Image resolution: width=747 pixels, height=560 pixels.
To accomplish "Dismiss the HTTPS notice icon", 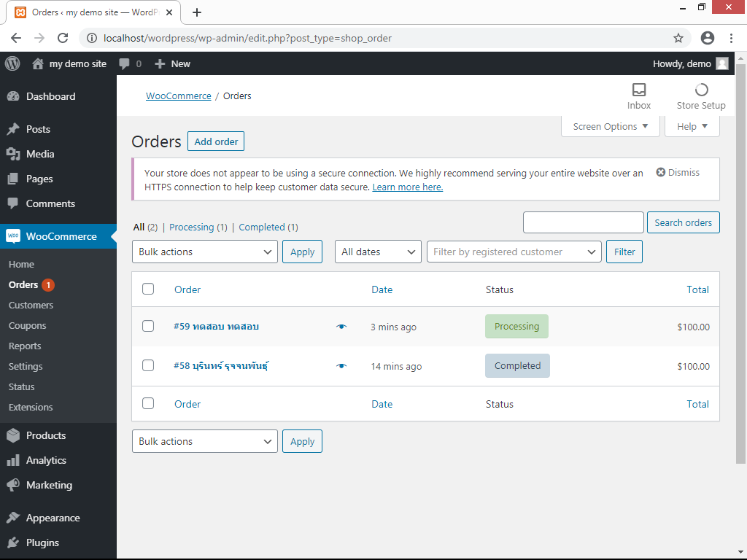I will pyautogui.click(x=661, y=172).
